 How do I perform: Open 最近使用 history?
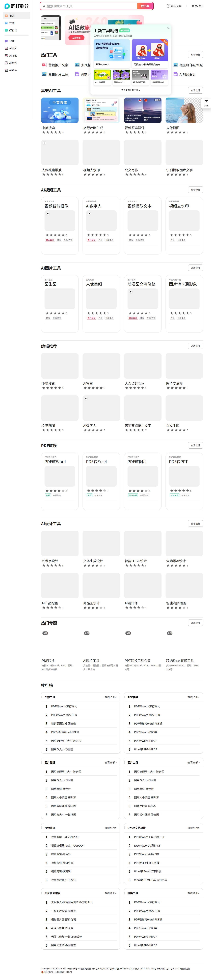click(174, 6)
